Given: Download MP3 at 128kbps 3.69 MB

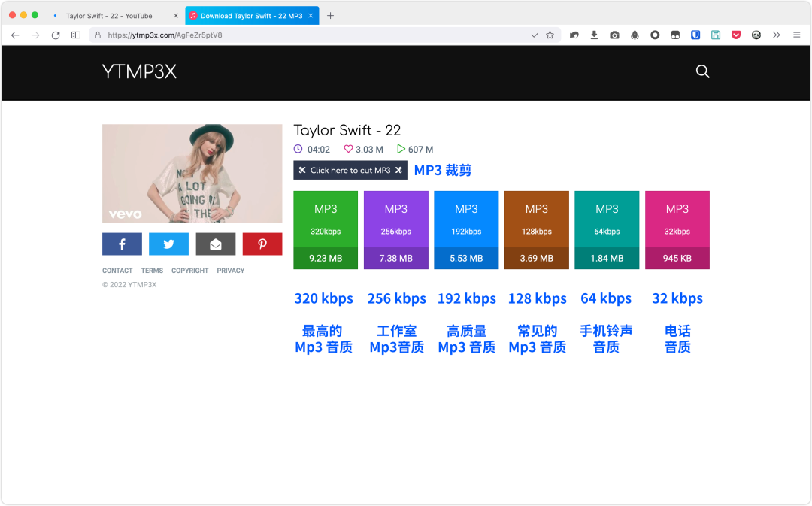Looking at the screenshot, I should coord(537,230).
